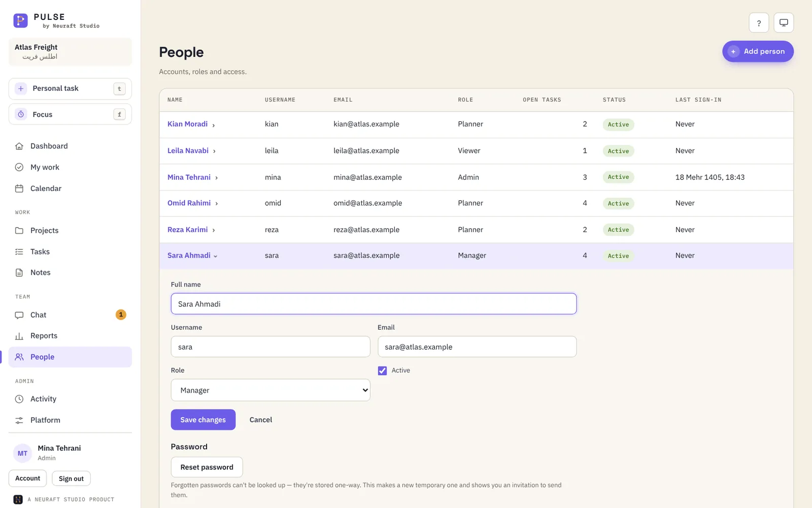Click the Atlas Freight workspace card
Viewport: 812px width, 508px height.
pos(70,52)
